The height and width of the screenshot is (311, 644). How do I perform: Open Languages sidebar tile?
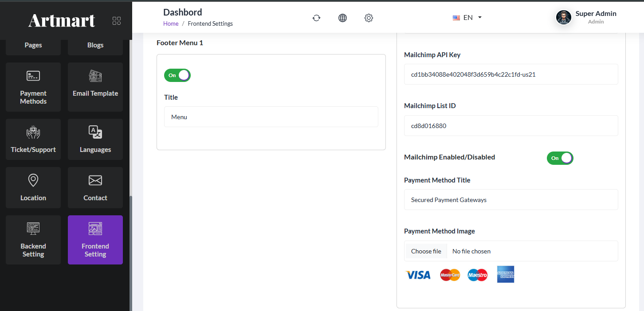95,139
